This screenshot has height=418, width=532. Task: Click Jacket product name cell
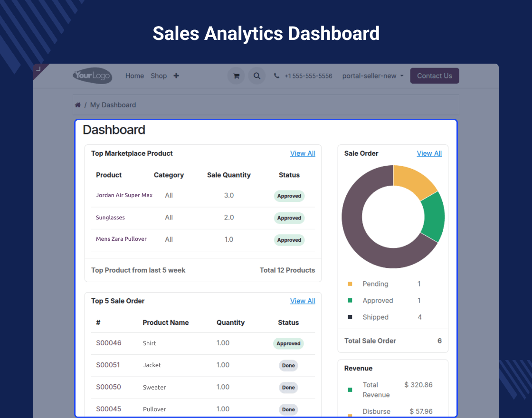pyautogui.click(x=152, y=365)
